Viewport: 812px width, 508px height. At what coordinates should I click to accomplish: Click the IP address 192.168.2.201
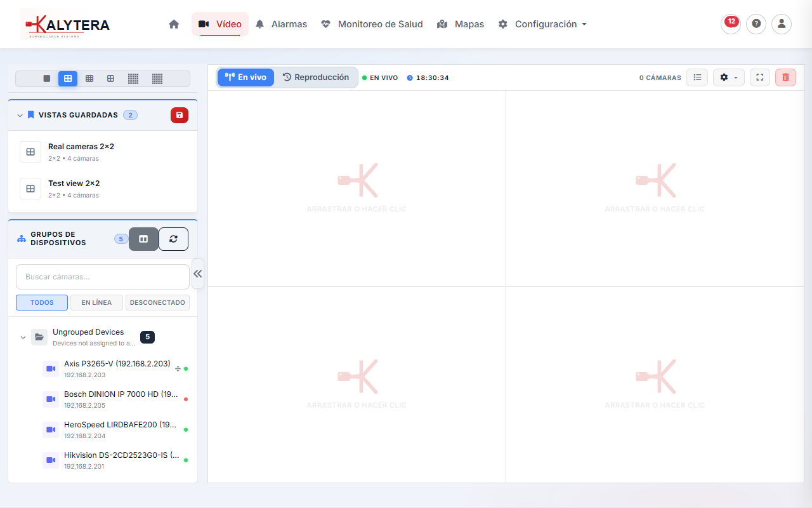pyautogui.click(x=84, y=467)
